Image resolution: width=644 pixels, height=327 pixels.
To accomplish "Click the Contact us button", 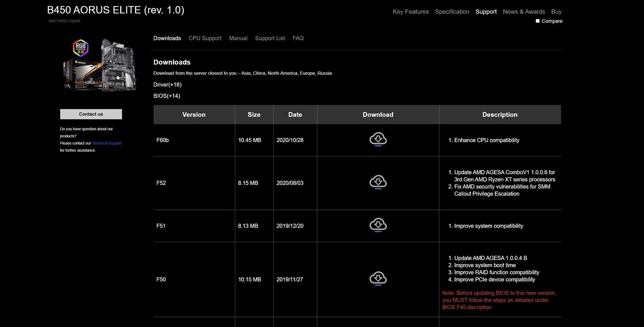I will [91, 114].
